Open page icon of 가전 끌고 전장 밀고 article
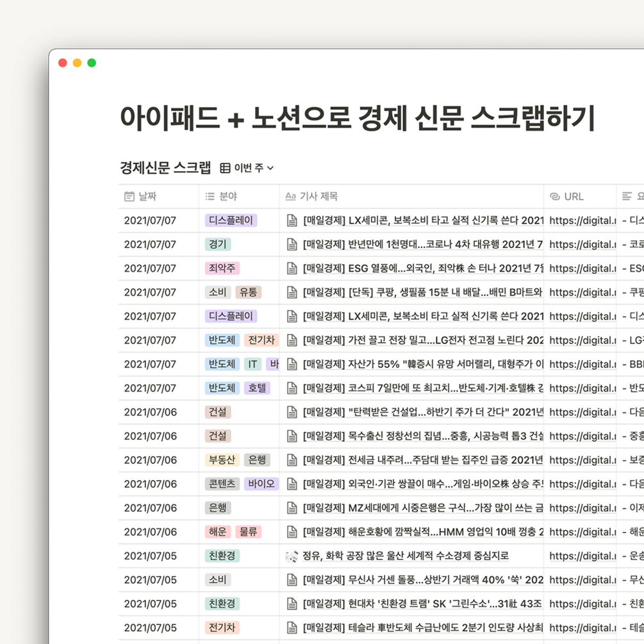Viewport: 644px width, 644px height. click(292, 340)
